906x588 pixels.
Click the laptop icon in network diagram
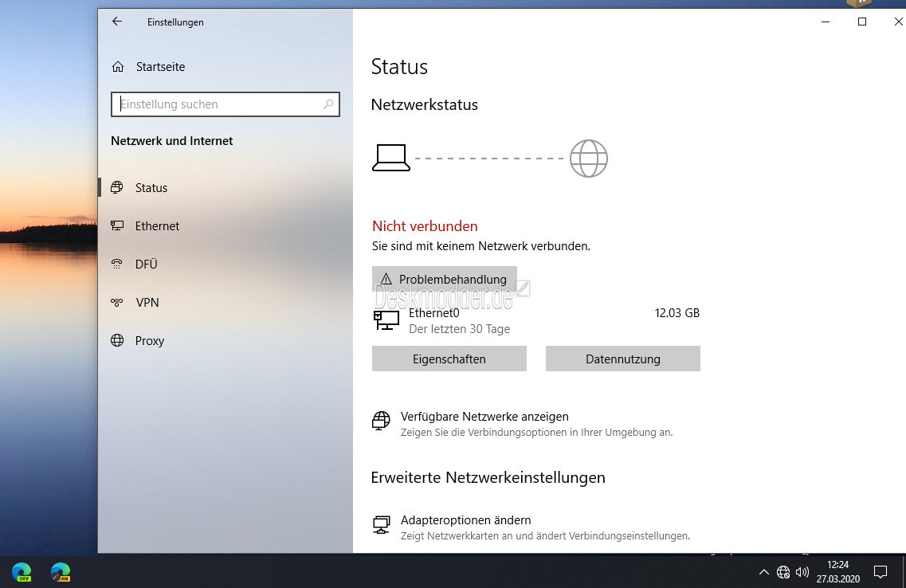(391, 159)
